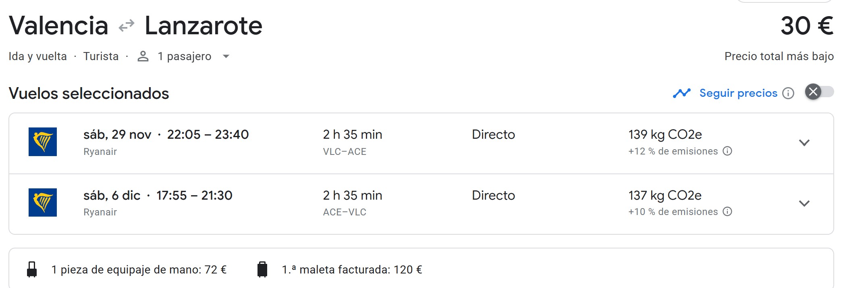Click the Turista cabin class label

(101, 56)
